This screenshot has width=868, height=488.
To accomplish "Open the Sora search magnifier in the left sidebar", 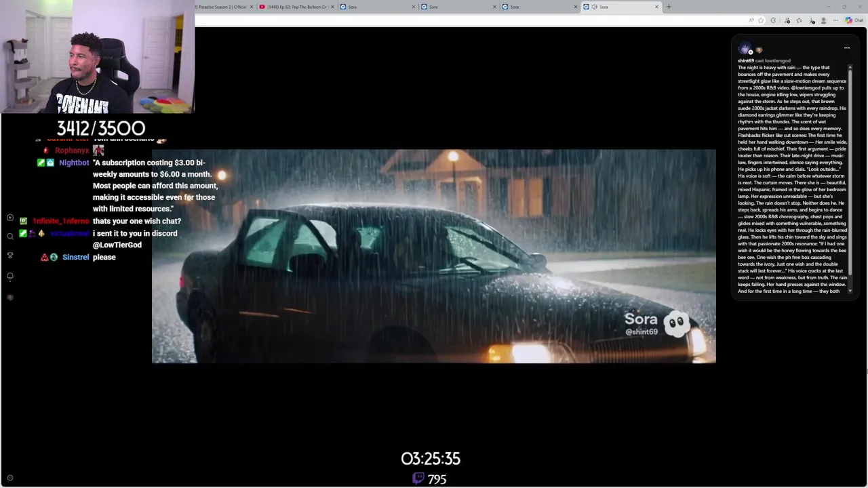I will click(x=10, y=237).
